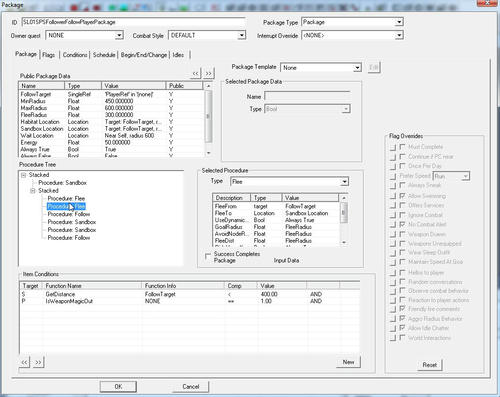Click the '<<' button above Public Package Data
Image resolution: width=500 pixels, height=397 pixels.
195,73
